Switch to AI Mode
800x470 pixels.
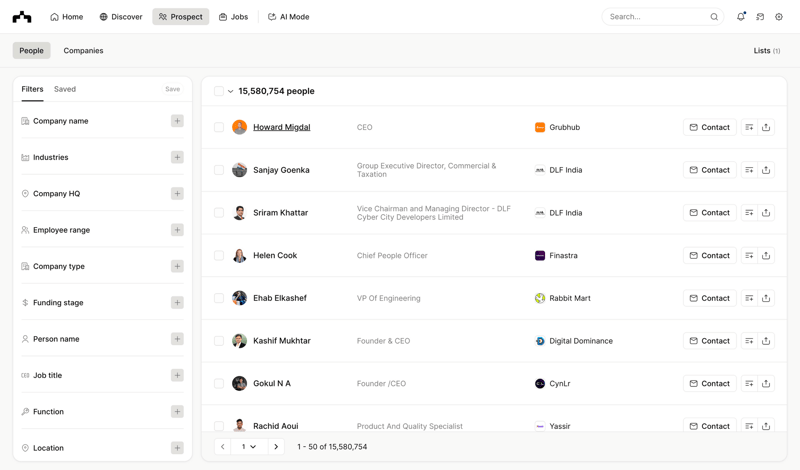[x=289, y=17]
